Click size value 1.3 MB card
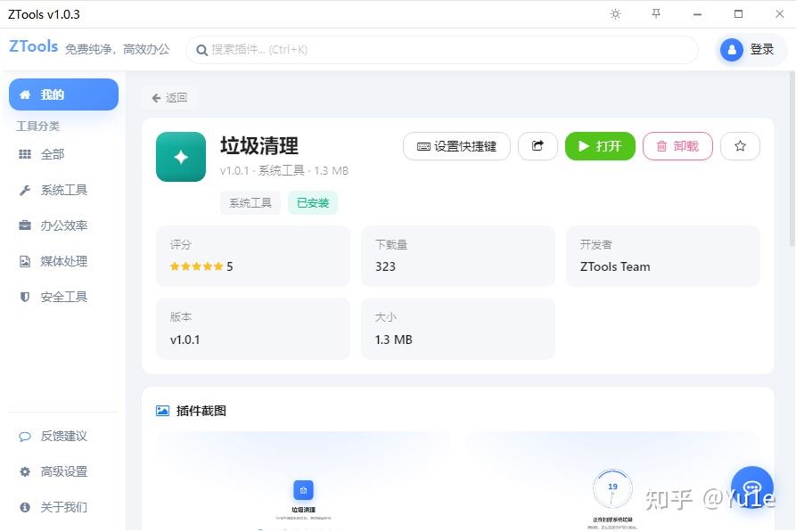 pos(458,329)
